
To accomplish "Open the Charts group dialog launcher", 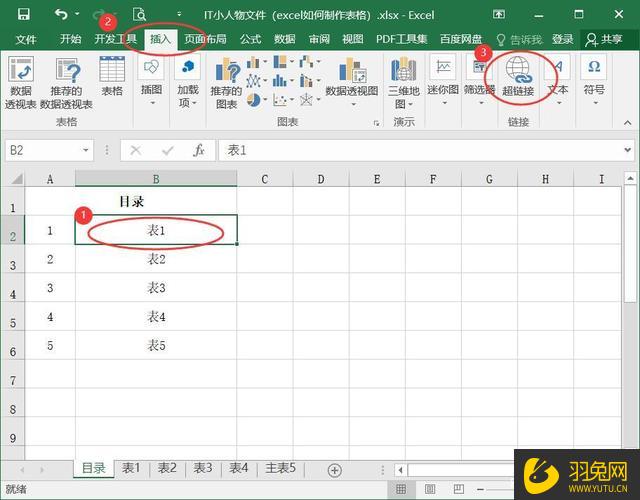I will (x=376, y=123).
